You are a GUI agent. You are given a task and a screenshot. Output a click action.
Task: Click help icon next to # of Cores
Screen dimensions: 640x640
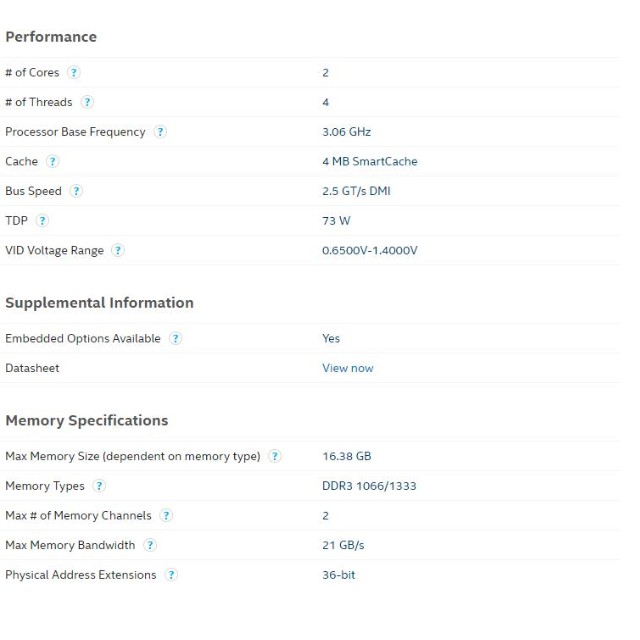[74, 72]
